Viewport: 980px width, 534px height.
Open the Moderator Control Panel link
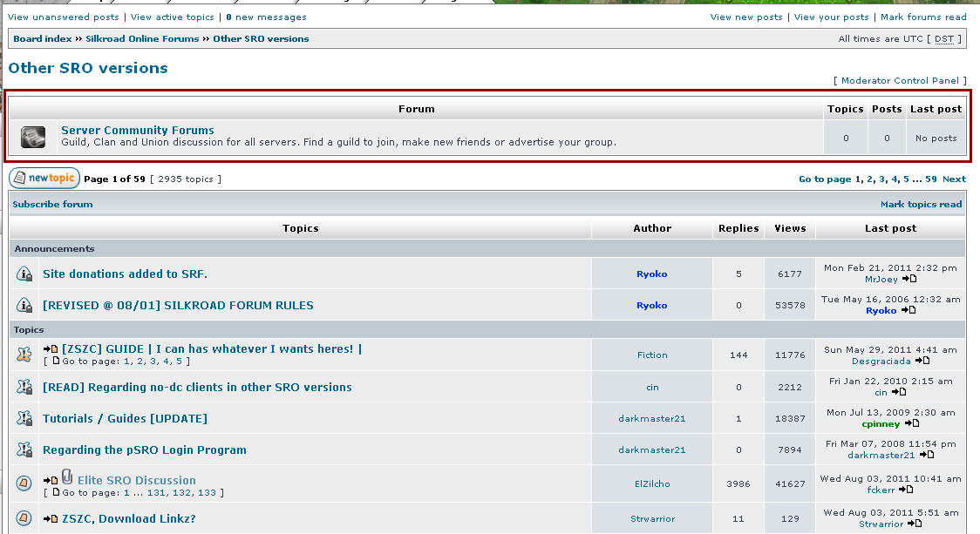click(x=900, y=81)
